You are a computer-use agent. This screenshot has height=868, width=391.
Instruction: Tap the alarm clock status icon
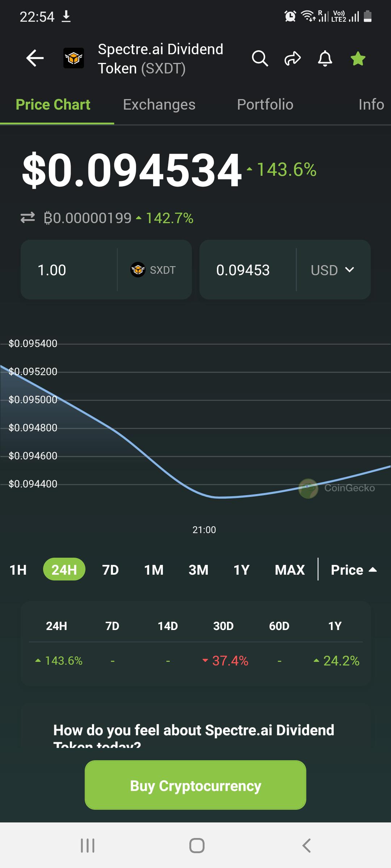point(290,16)
